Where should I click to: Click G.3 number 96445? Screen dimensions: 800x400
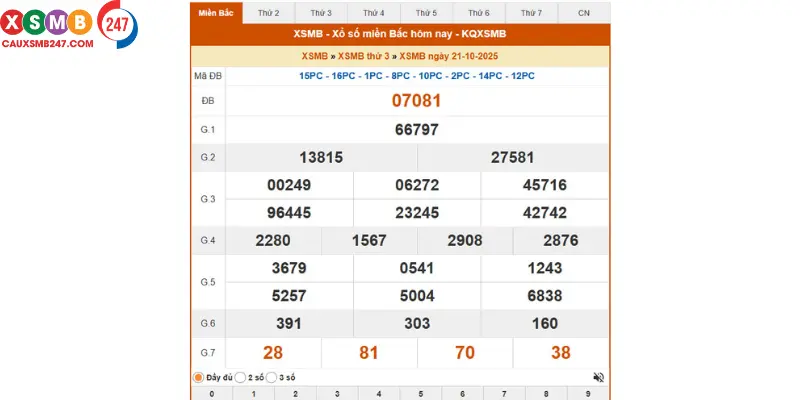(289, 213)
